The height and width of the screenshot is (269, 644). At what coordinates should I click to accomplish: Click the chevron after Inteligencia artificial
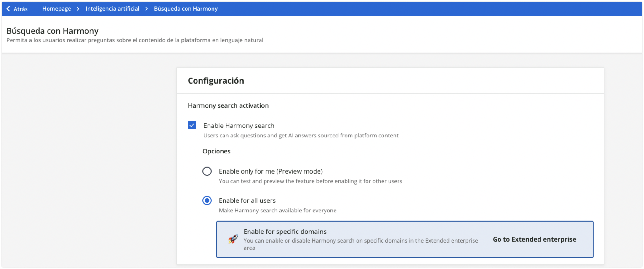click(146, 9)
